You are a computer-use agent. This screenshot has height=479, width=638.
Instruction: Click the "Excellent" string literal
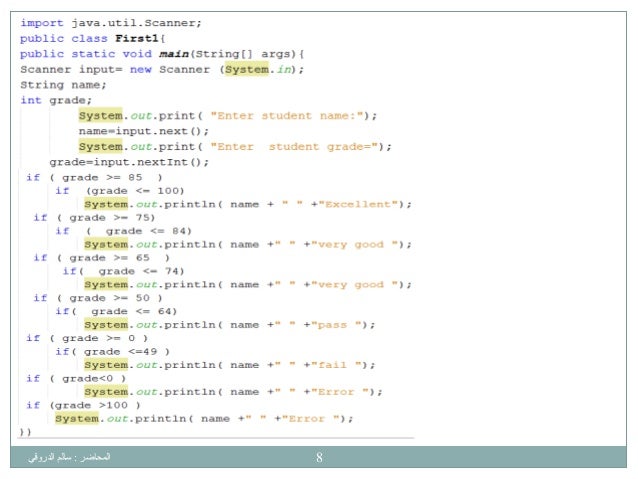pos(358,204)
